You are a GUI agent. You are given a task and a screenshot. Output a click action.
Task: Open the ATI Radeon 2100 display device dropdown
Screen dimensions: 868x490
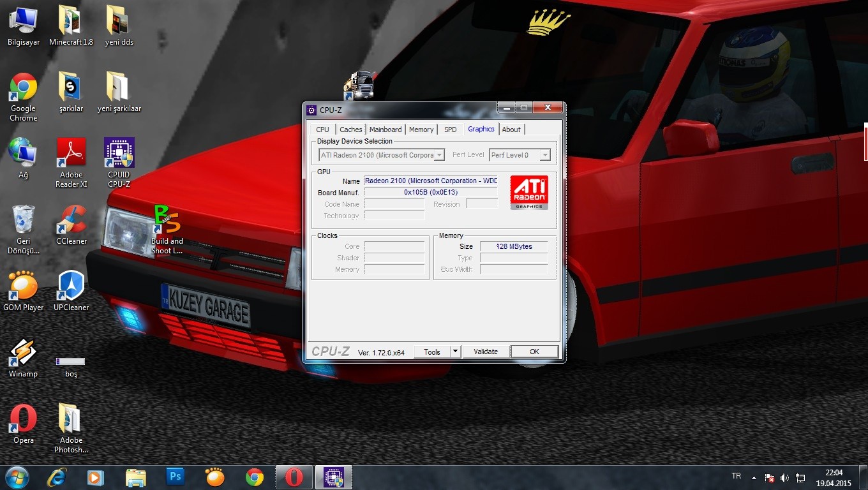[x=382, y=155]
